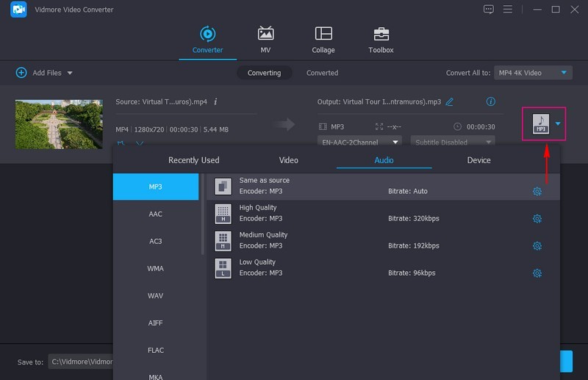Image resolution: width=588 pixels, height=380 pixels.
Task: Click the MP3 output format icon
Action: click(540, 123)
